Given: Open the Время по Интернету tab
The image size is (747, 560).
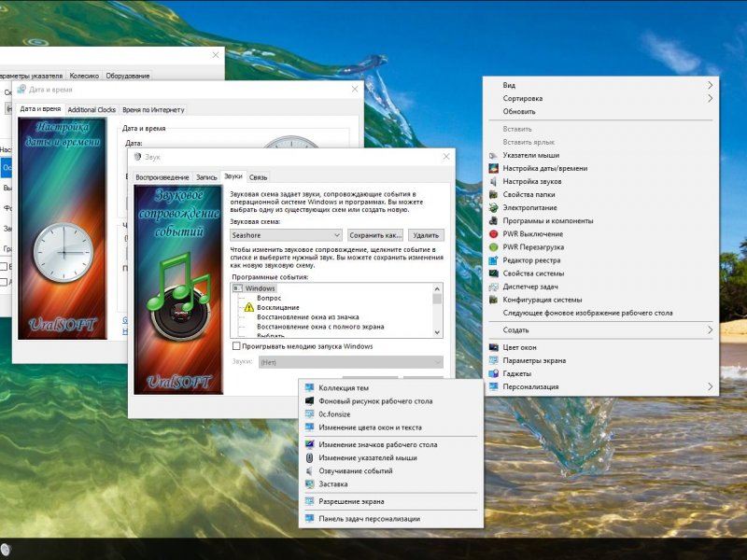Looking at the screenshot, I should [x=153, y=109].
